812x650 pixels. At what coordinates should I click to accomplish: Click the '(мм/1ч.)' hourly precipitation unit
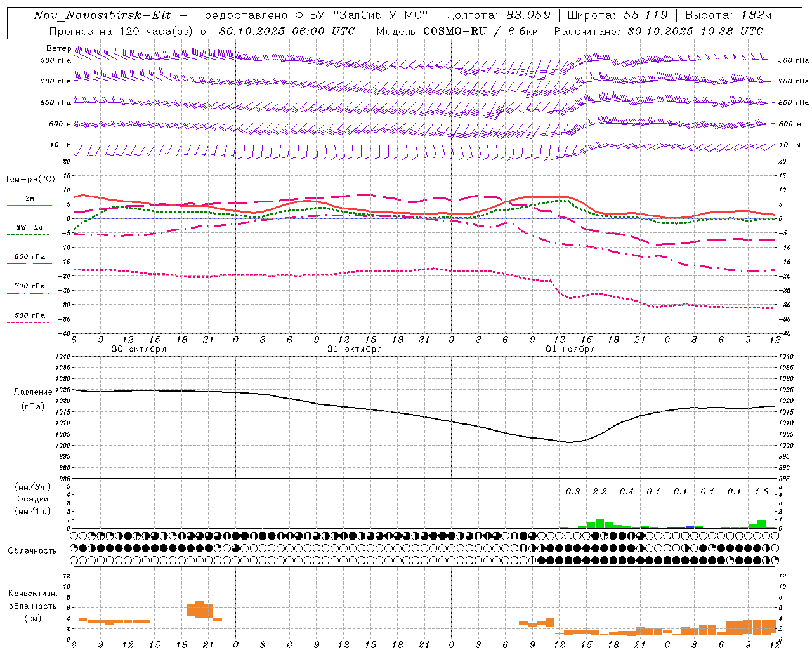coord(33,511)
